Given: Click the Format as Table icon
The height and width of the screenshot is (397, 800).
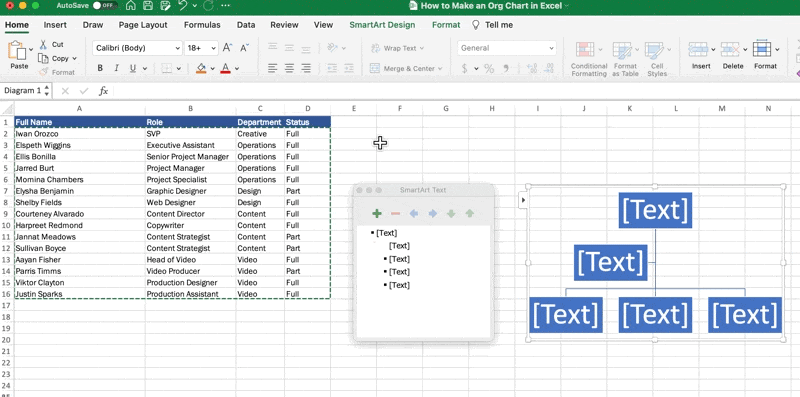Looking at the screenshot, I should click(622, 50).
